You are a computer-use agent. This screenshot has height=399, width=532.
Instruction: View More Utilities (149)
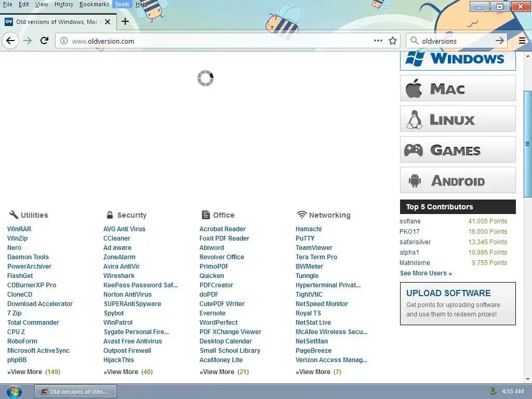tap(34, 372)
